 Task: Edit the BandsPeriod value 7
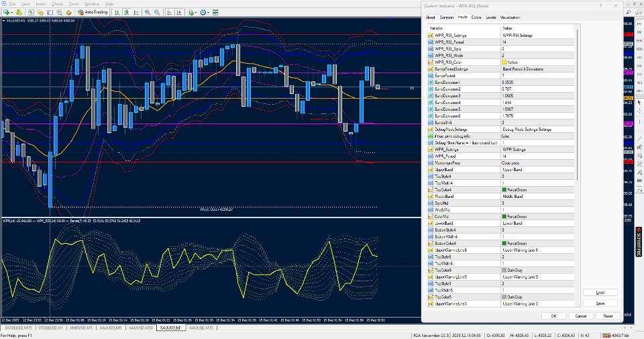pos(537,76)
